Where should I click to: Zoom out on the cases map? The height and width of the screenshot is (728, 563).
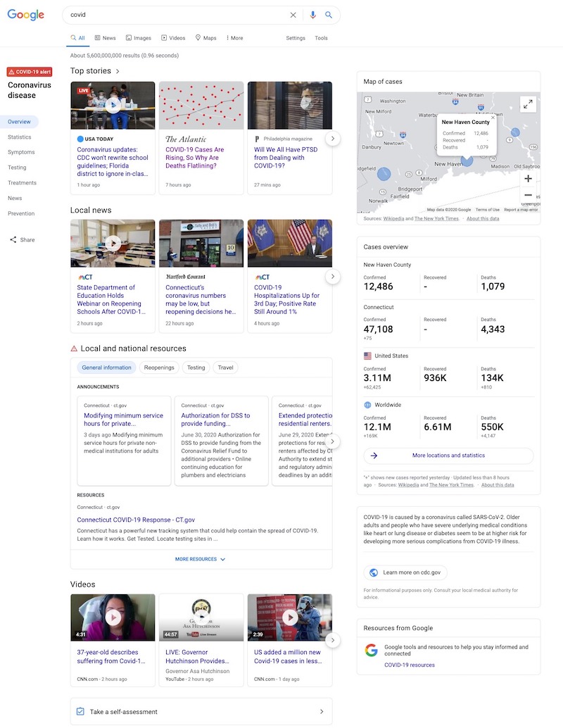528,195
